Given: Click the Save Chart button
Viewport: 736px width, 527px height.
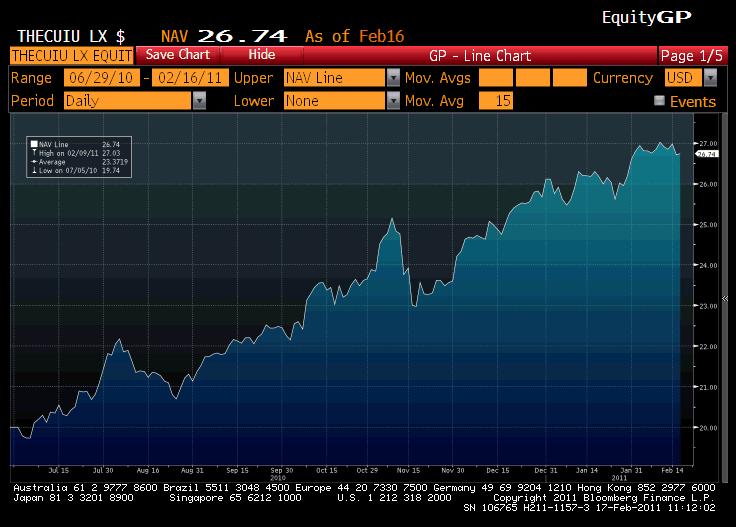Looking at the screenshot, I should pyautogui.click(x=177, y=55).
